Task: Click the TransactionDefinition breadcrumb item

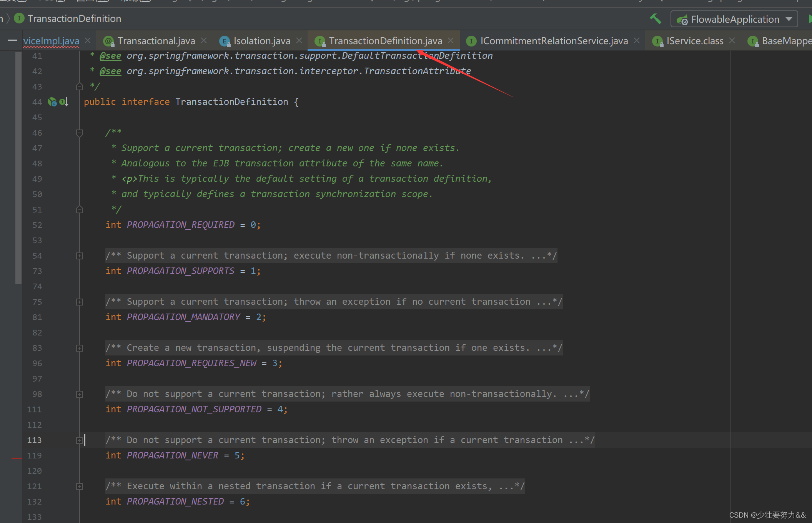Action: tap(74, 18)
